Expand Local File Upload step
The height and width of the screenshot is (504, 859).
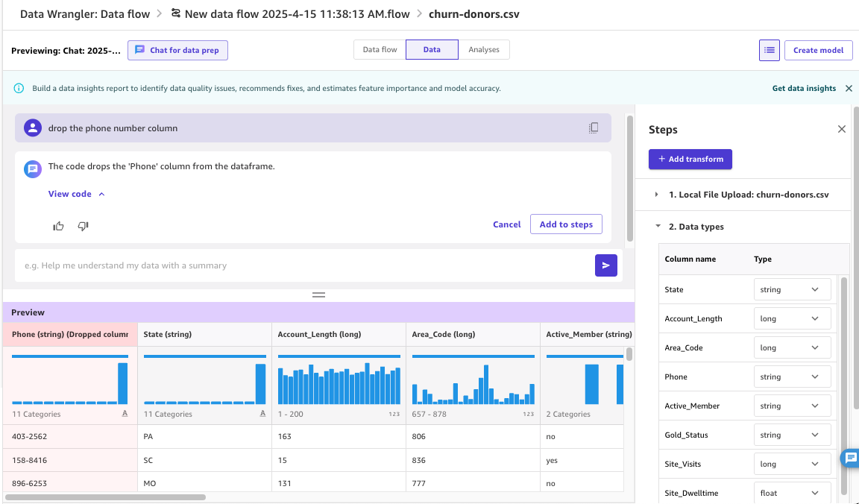(x=657, y=195)
